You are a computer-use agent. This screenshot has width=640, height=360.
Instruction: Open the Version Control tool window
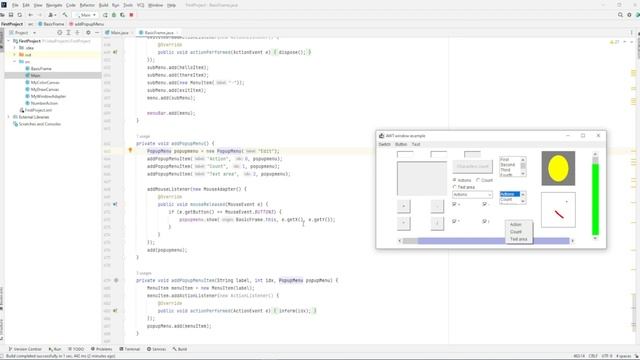pos(25,349)
